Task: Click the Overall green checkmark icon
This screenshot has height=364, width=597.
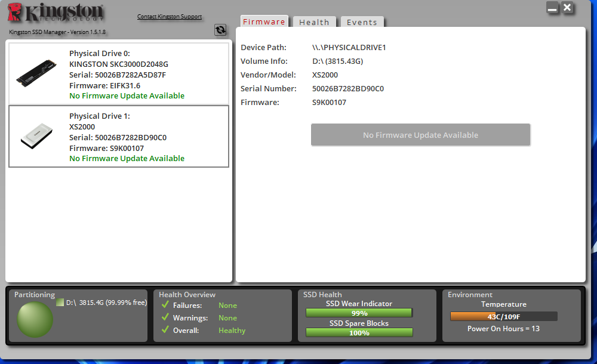Action: coord(165,330)
